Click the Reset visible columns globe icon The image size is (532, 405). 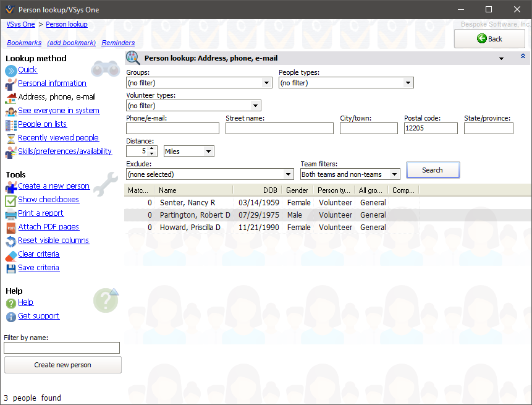9,241
